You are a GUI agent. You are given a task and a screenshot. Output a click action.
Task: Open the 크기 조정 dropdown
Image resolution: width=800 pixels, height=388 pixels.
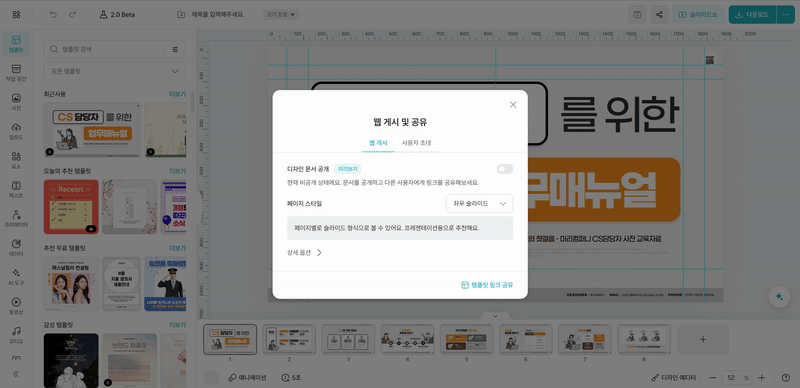pyautogui.click(x=281, y=15)
